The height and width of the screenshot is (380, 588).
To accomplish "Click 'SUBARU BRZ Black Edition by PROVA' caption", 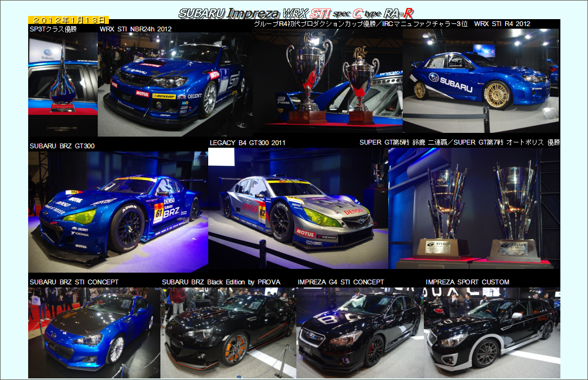I will click(x=221, y=282).
